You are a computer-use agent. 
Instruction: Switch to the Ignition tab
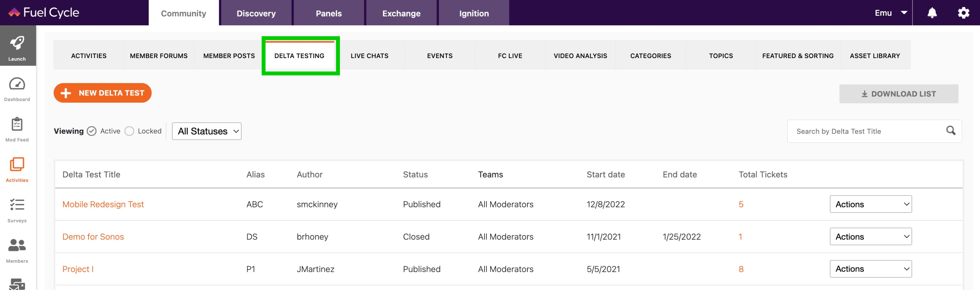click(x=474, y=13)
